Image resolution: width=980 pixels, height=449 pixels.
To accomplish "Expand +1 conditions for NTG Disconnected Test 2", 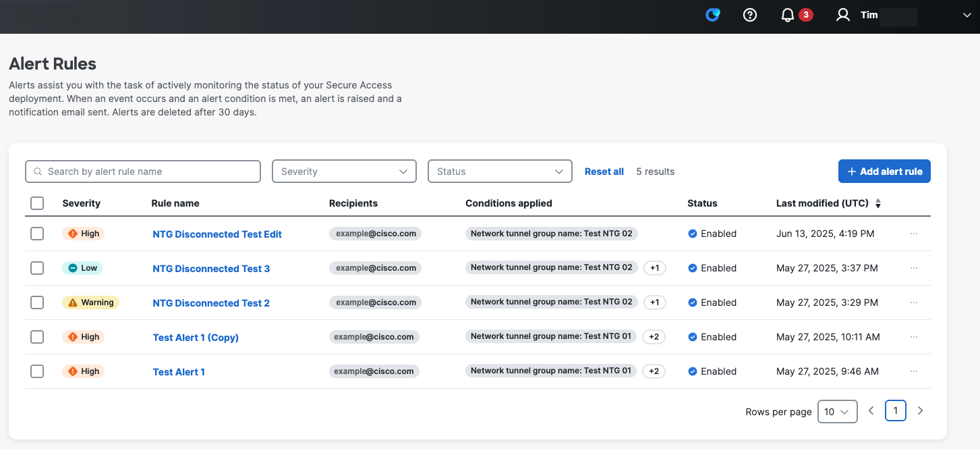I will (x=654, y=302).
